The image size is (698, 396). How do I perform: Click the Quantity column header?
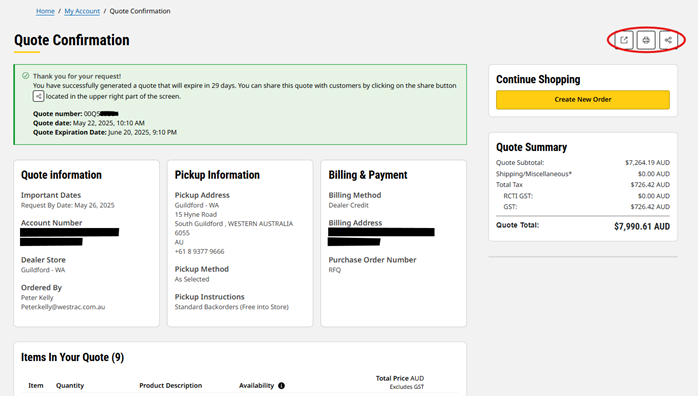click(70, 386)
